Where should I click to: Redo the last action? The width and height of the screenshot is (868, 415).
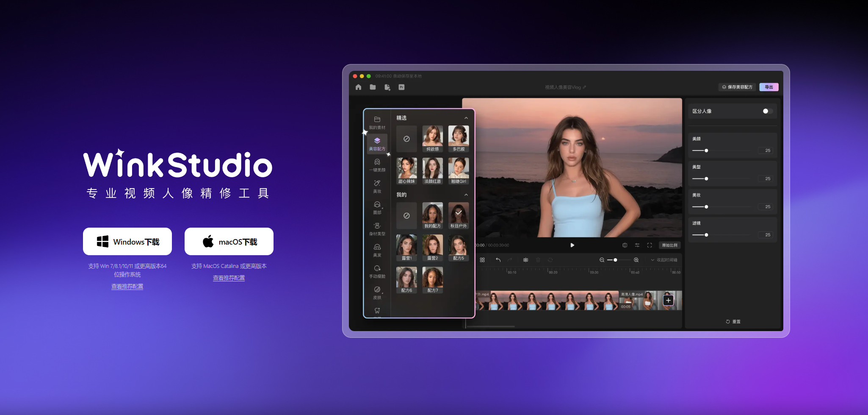510,260
